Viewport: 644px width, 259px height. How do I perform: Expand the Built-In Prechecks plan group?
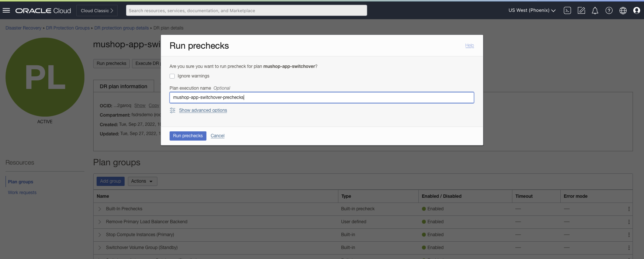pyautogui.click(x=100, y=209)
